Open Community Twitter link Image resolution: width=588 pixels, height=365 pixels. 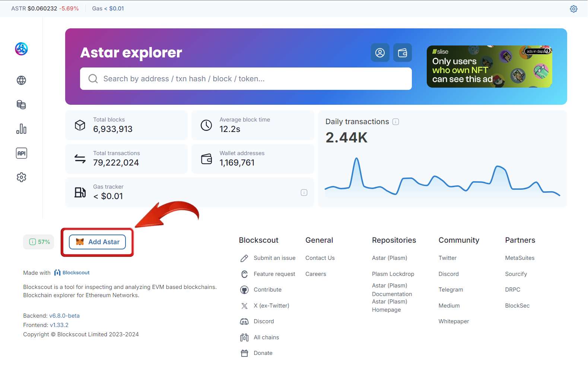tap(448, 258)
